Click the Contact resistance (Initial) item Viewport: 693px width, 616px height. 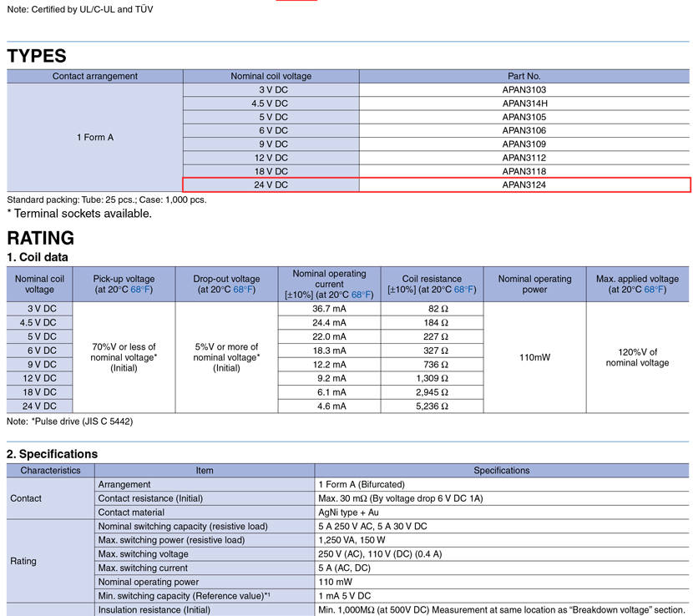[x=150, y=498]
